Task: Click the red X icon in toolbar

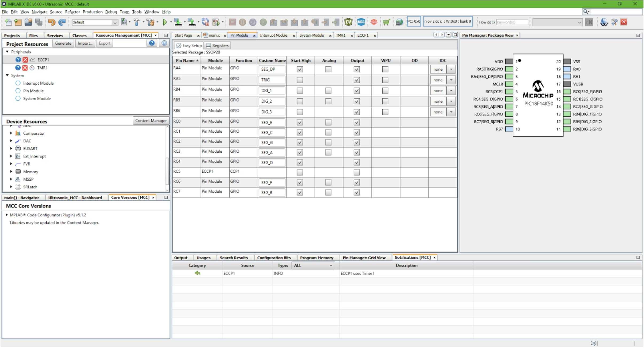Action: 624,22
